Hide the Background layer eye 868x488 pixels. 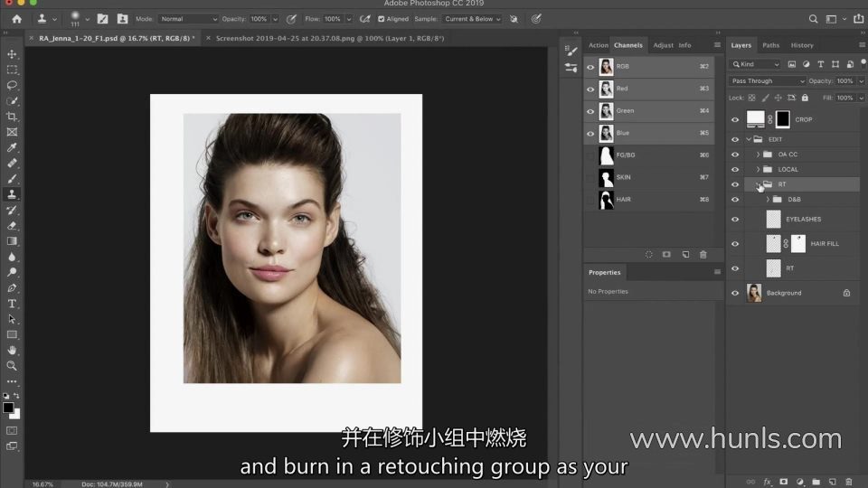(735, 293)
